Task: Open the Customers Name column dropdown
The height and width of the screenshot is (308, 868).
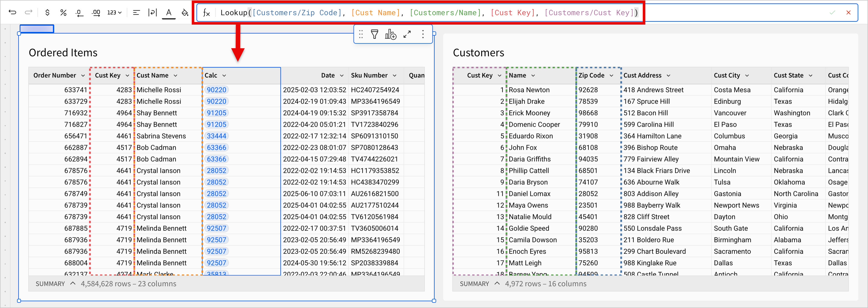Action: tap(533, 75)
